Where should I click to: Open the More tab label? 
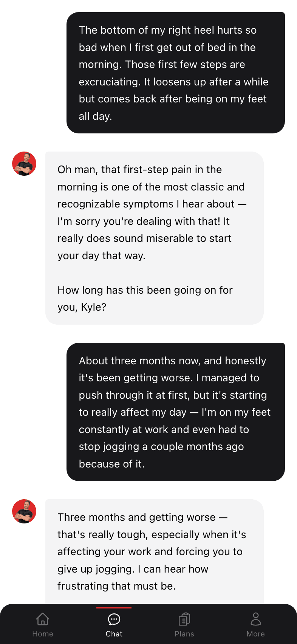(x=256, y=634)
